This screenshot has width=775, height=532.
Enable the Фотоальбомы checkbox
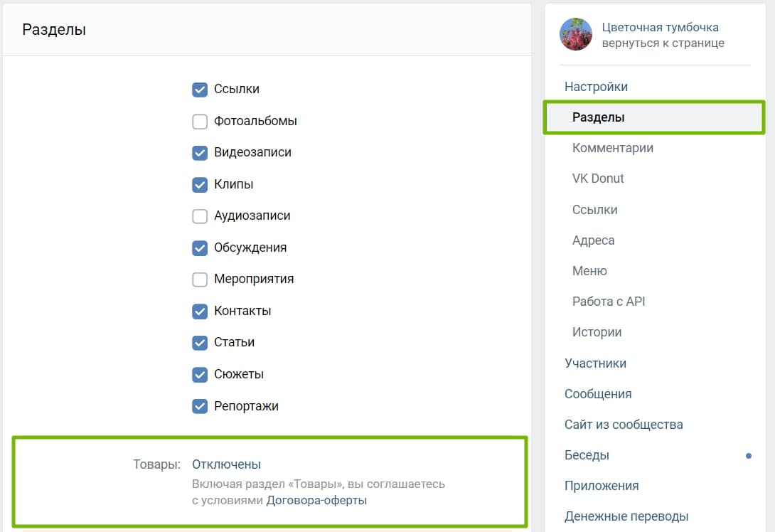pos(200,121)
